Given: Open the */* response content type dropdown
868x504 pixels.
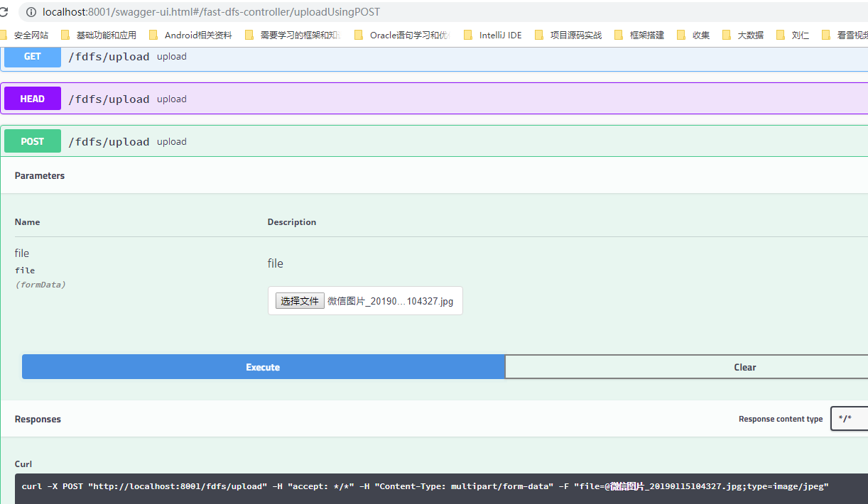Looking at the screenshot, I should pyautogui.click(x=850, y=419).
